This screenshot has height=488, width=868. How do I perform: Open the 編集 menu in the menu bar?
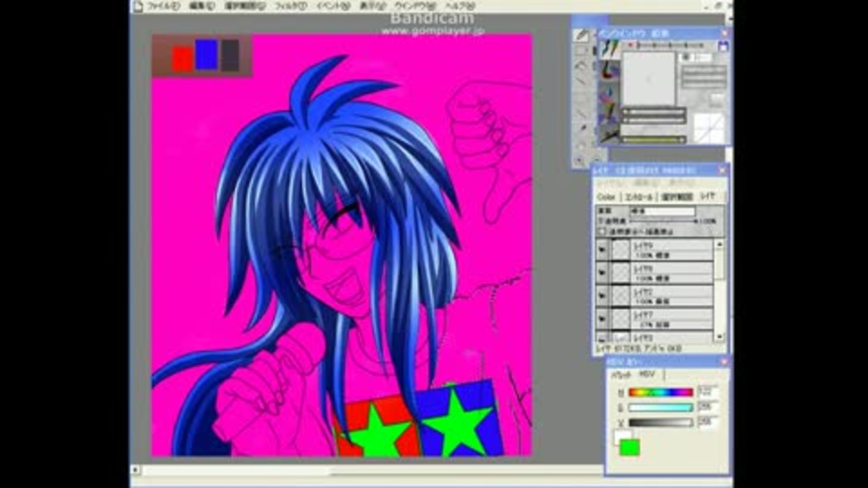202,6
